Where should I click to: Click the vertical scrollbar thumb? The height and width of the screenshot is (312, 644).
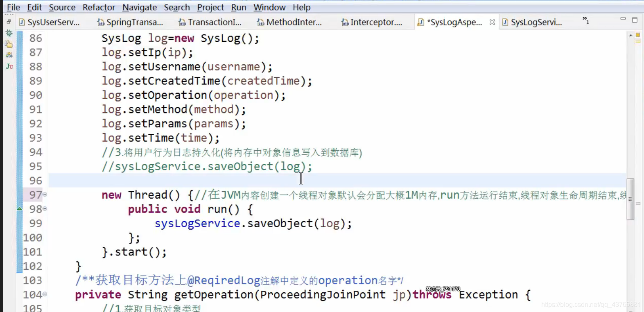coord(630,199)
